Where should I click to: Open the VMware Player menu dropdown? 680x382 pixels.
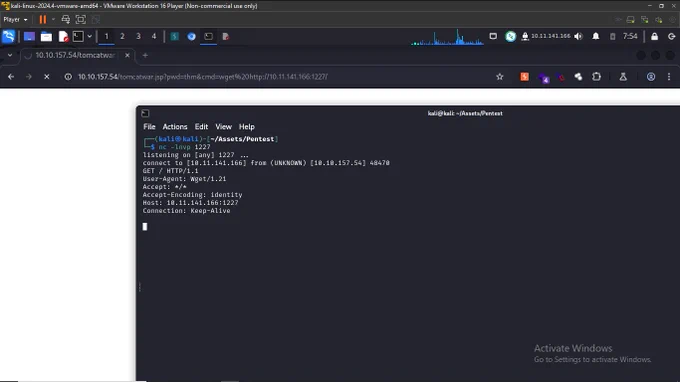click(x=16, y=20)
